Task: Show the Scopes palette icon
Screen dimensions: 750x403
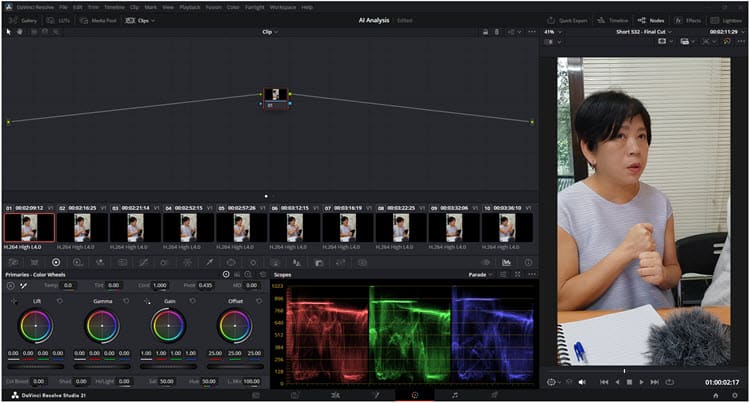Action: [x=506, y=262]
